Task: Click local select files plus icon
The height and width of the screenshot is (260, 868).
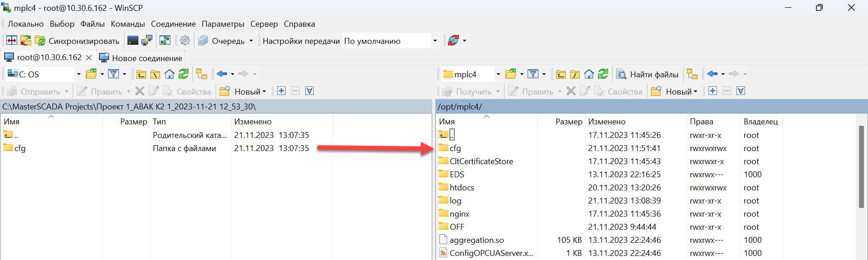Action: (281, 91)
